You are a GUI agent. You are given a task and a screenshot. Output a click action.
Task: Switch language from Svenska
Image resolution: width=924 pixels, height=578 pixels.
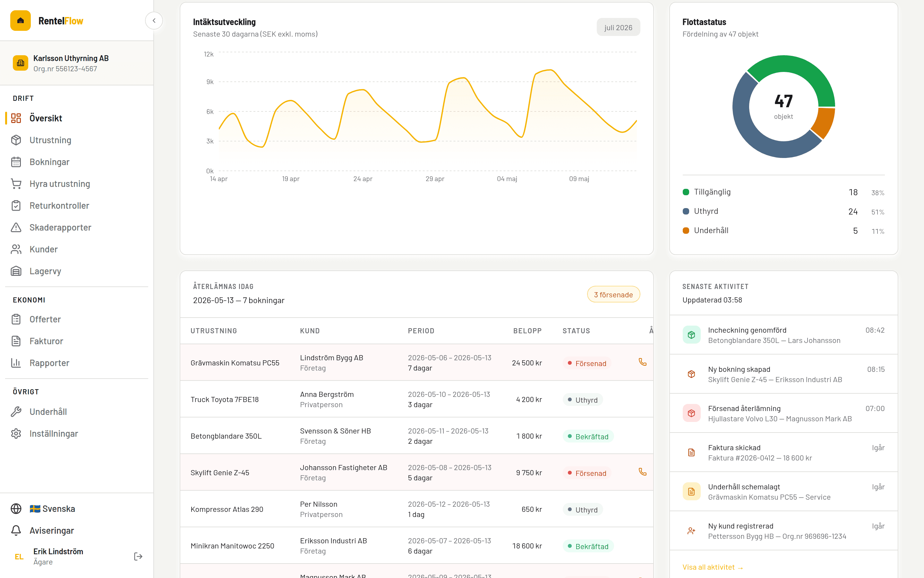pos(77,508)
